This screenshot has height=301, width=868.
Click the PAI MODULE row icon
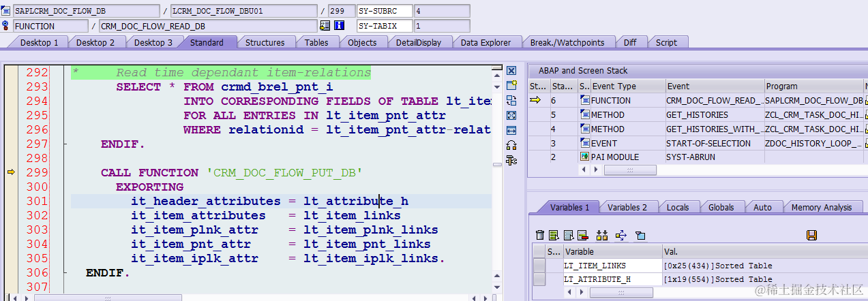point(584,157)
